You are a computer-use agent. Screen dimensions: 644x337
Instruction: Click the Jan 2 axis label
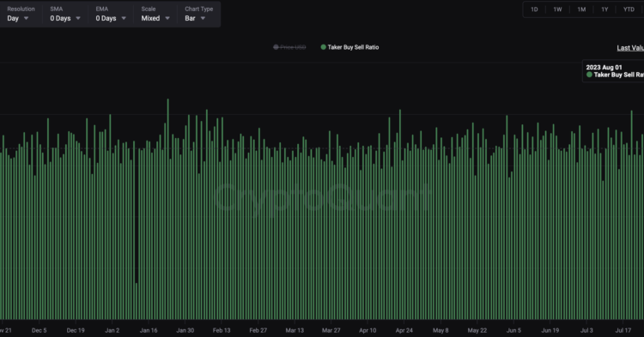point(112,330)
